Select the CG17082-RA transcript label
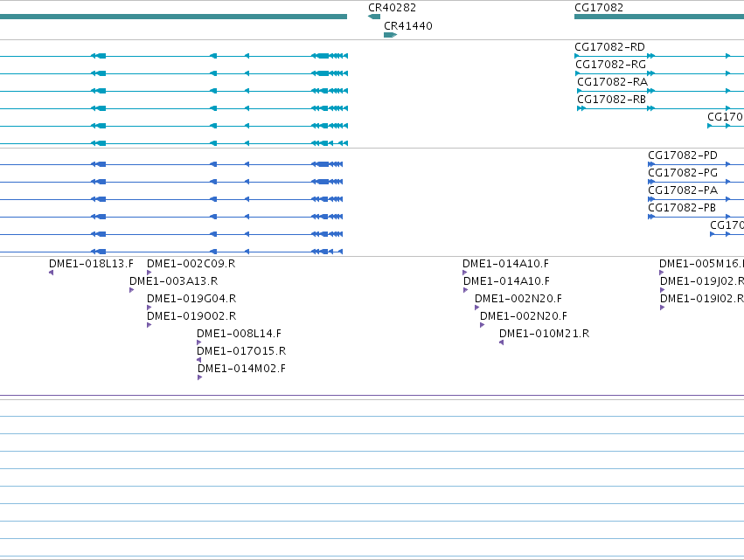Screen dimensions: 744x560 pos(612,82)
